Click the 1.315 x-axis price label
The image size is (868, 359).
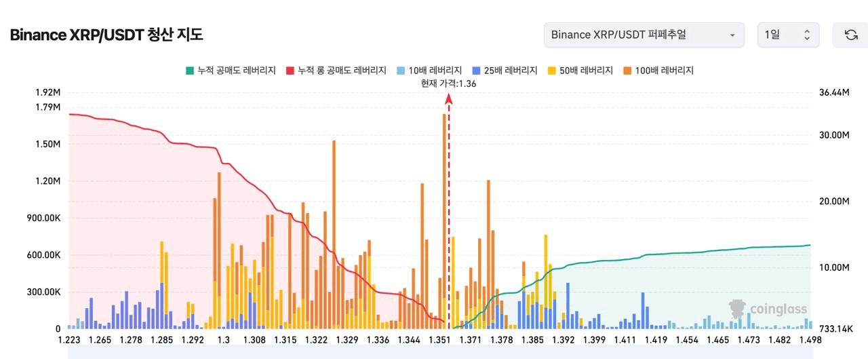tap(285, 340)
